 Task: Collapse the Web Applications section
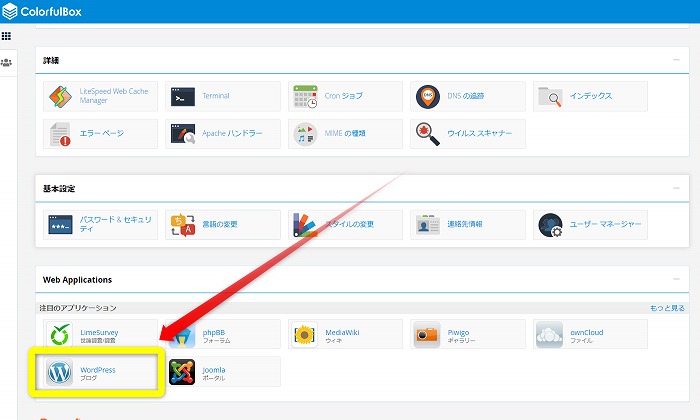[x=677, y=280]
